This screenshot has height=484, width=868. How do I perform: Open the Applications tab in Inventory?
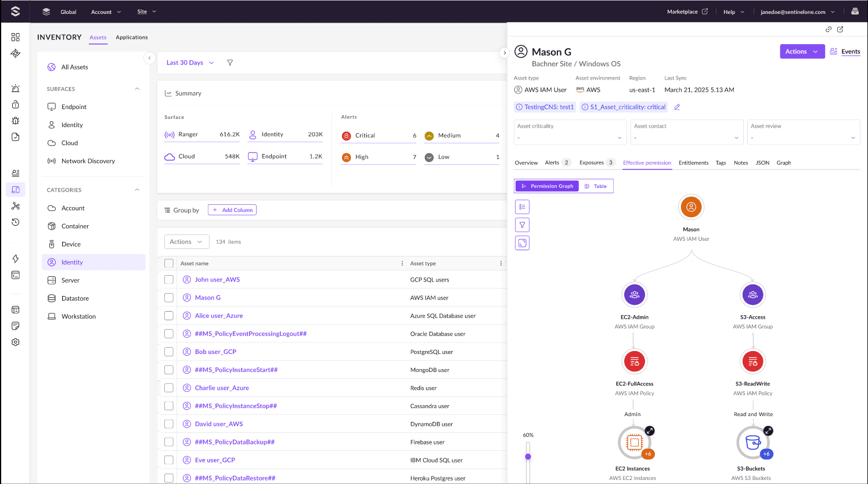pos(132,37)
